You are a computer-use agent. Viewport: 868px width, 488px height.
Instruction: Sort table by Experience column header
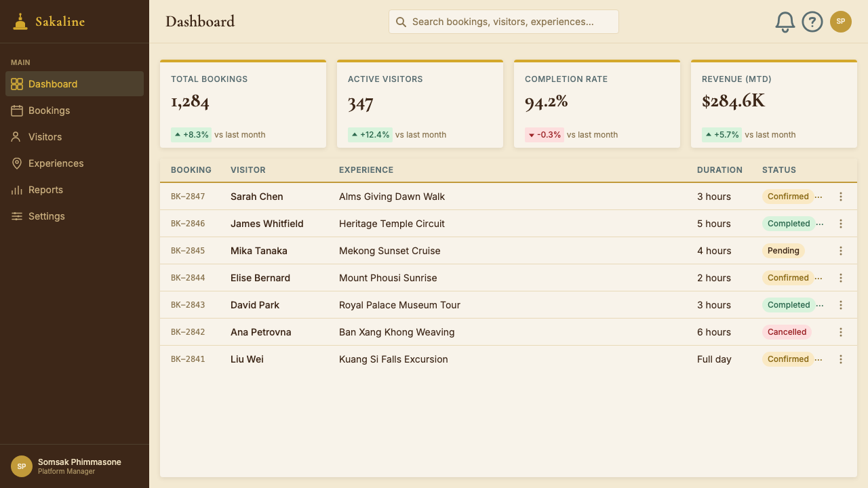click(x=366, y=170)
